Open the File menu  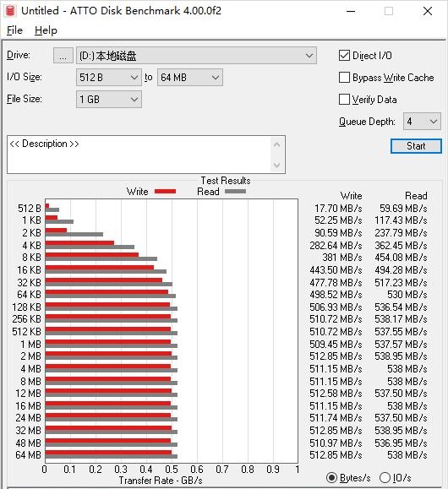point(14,30)
